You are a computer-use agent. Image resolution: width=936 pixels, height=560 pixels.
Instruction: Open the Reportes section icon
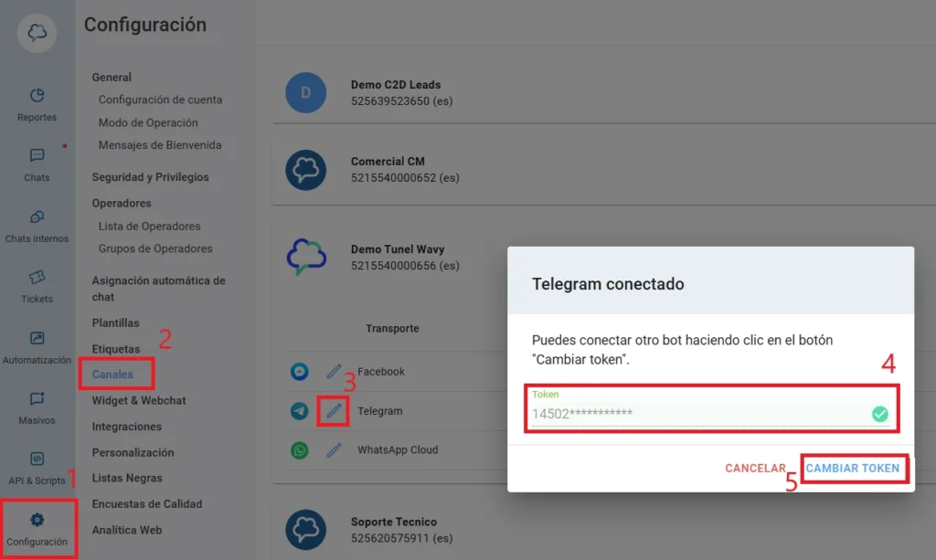pyautogui.click(x=37, y=95)
